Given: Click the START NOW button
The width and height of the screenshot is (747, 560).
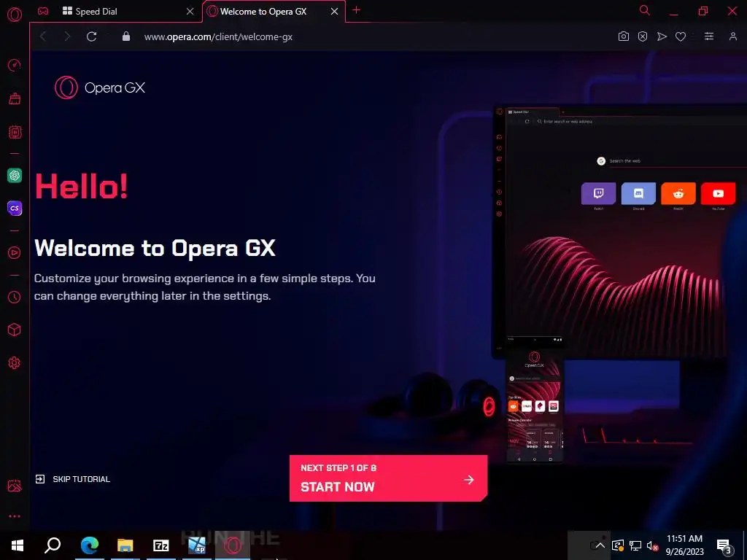Looking at the screenshot, I should 388,478.
